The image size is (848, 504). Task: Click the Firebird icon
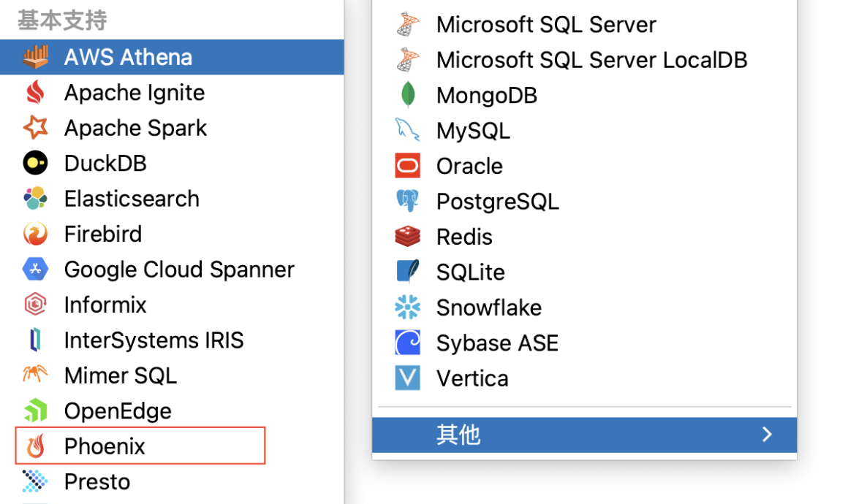36,234
